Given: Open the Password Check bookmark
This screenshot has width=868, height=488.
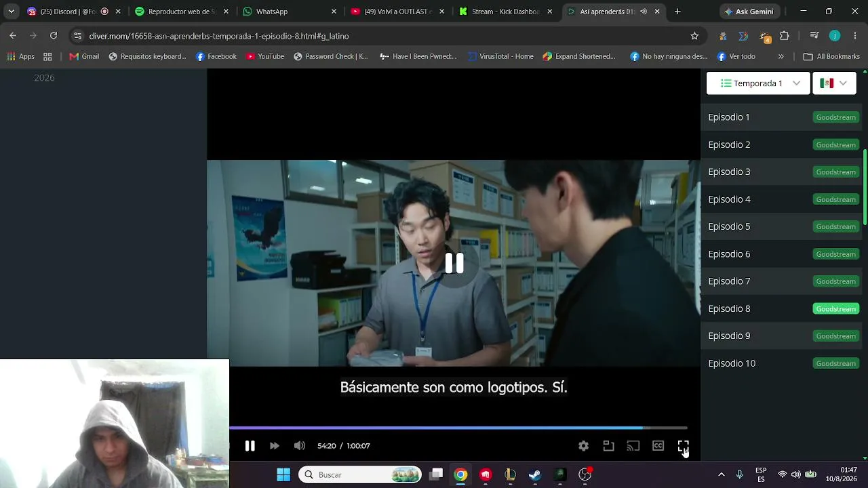Looking at the screenshot, I should pyautogui.click(x=330, y=56).
